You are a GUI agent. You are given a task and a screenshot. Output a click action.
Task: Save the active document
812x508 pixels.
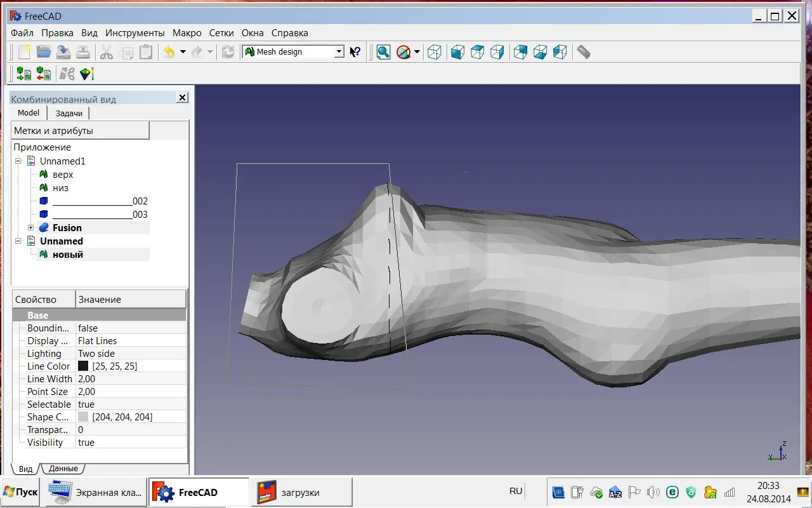point(63,52)
